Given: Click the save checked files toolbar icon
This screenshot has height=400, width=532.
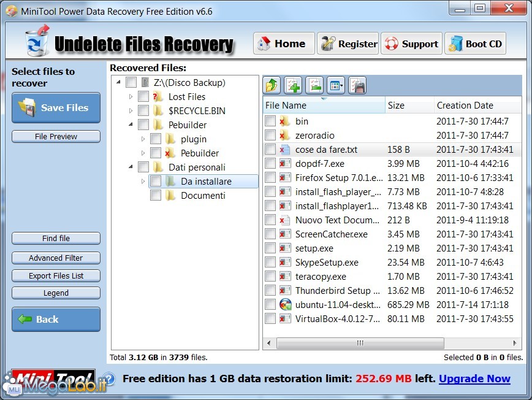Looking at the screenshot, I should tap(357, 85).
